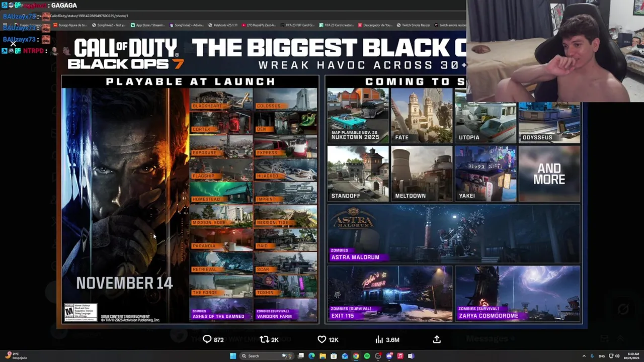The image size is (644, 362).
Task: Open replies via the comment icon showing 872
Action: (x=213, y=339)
